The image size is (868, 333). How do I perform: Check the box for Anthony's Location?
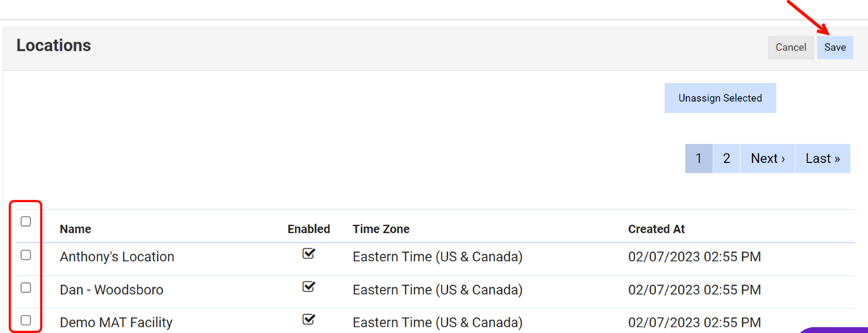26,255
